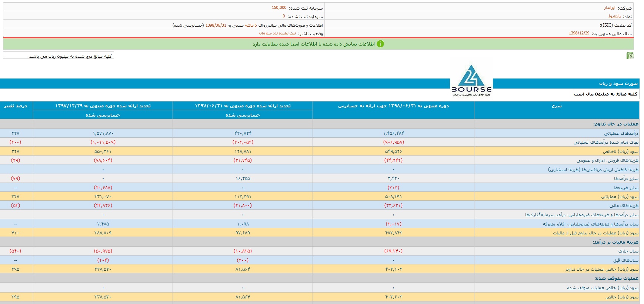Screen dimensions: 644x304
Task: Click the column header for period ending ۱۳۹۷/۱۲/۲۹
Action: [x=103, y=106]
